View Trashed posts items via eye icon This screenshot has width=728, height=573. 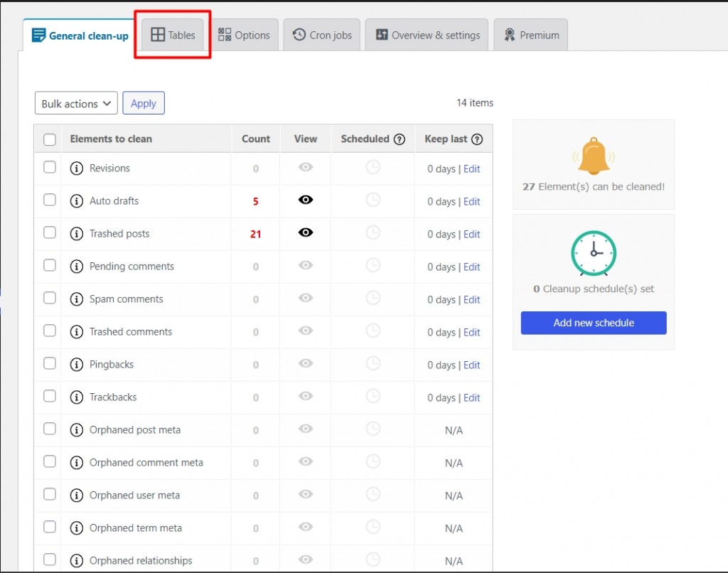point(306,232)
